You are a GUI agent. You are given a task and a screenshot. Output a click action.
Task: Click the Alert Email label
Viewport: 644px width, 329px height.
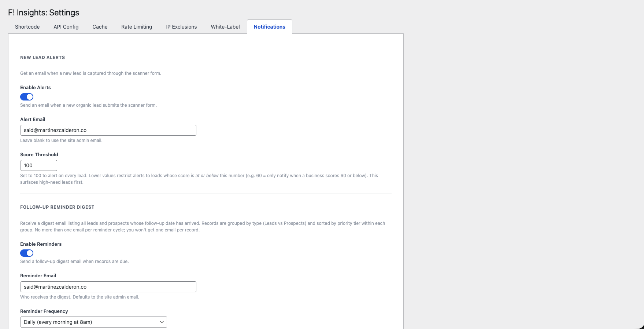click(33, 119)
